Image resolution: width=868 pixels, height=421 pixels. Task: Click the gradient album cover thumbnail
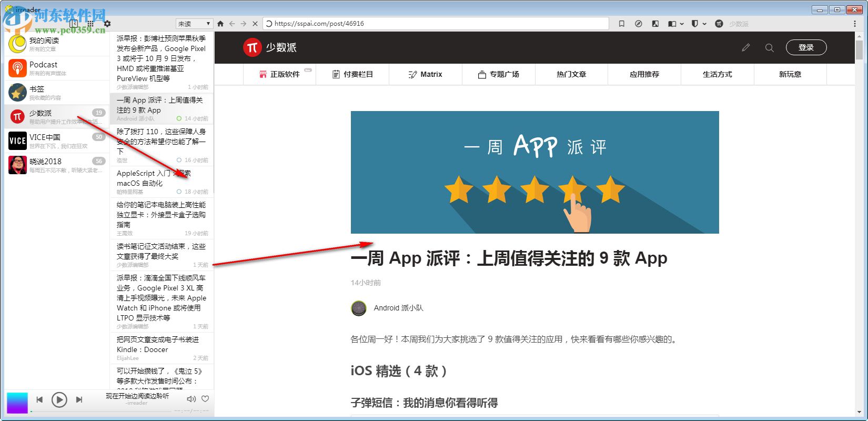point(17,403)
